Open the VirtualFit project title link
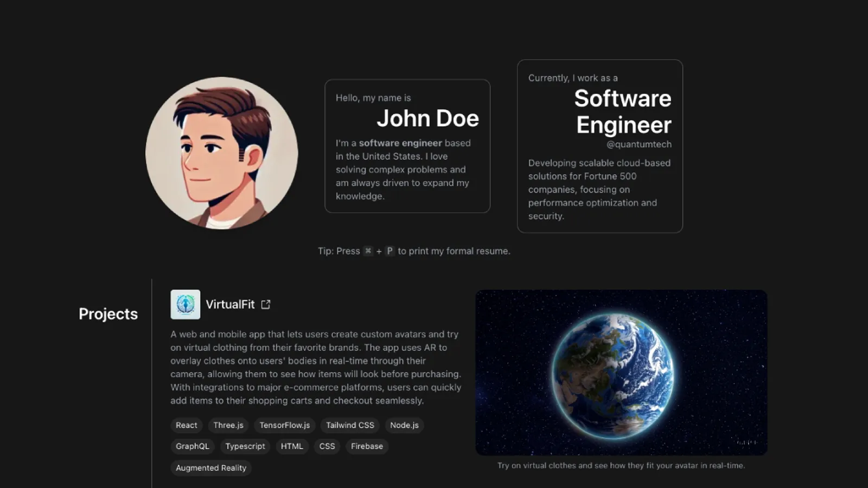The image size is (868, 488). [230, 305]
